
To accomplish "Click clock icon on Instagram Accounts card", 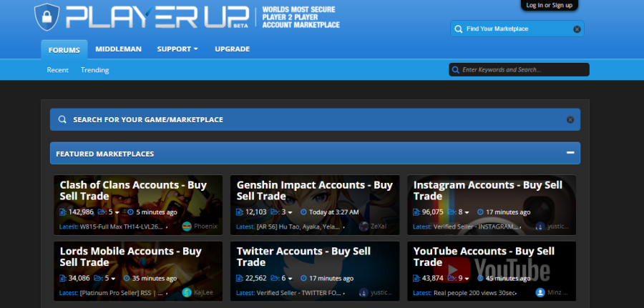I will point(480,212).
